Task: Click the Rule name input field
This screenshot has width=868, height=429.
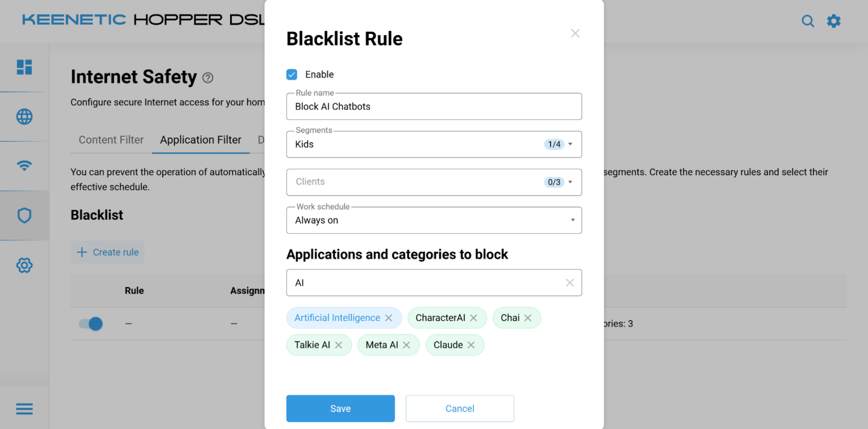Action: coord(434,107)
